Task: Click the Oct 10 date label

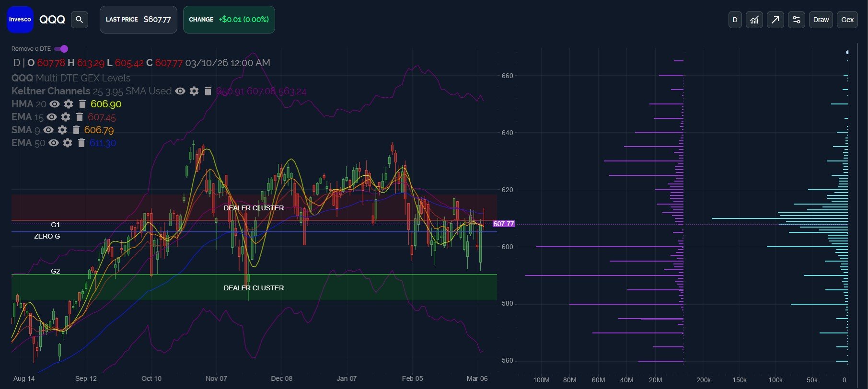Action: click(x=151, y=378)
